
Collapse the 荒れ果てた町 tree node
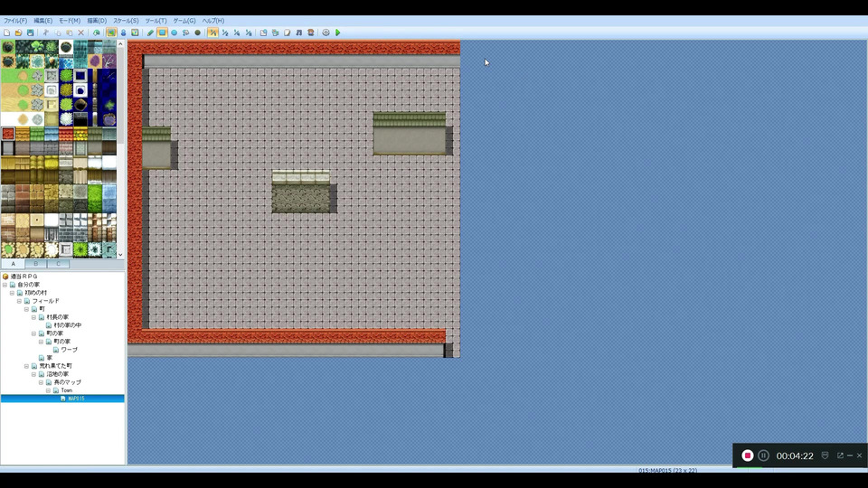26,366
